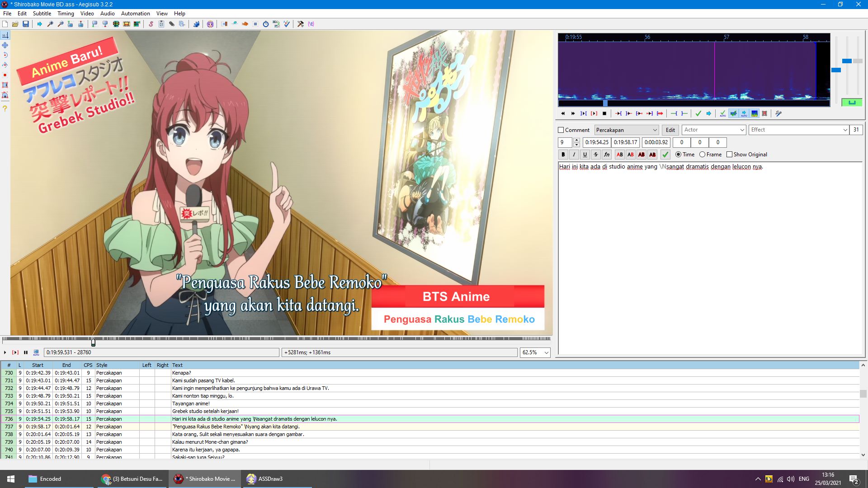Open the Automation Manager
The width and height of the screenshot is (868, 488).
[x=196, y=24]
